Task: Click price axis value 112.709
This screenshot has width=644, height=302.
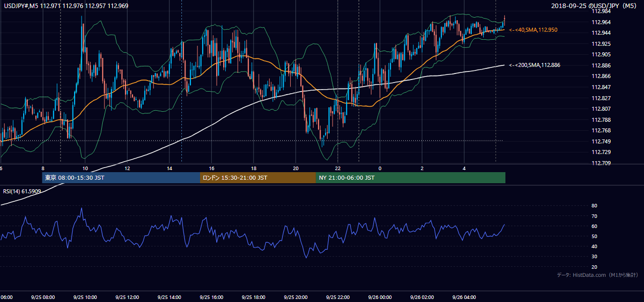Action: tap(601, 163)
